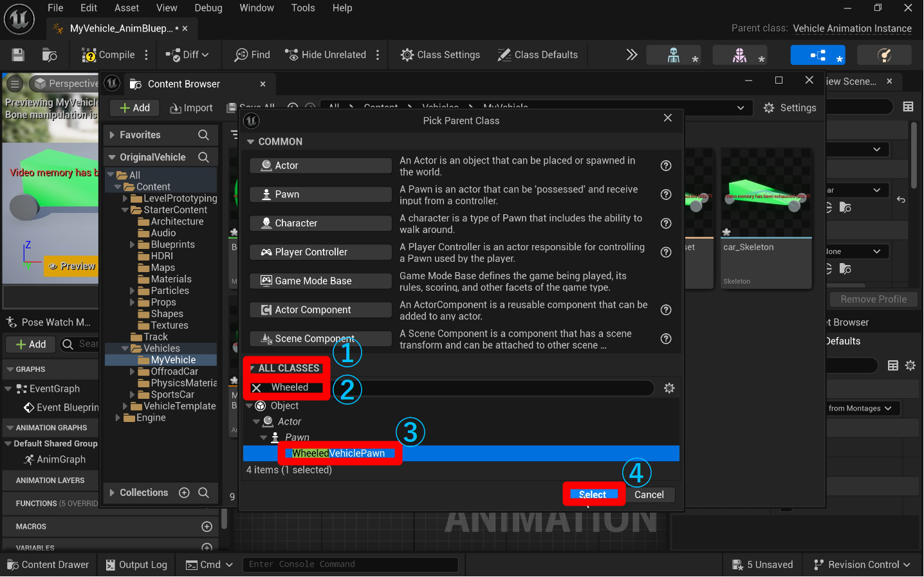This screenshot has height=577, width=924.
Task: Open the Tools menu
Action: point(303,8)
